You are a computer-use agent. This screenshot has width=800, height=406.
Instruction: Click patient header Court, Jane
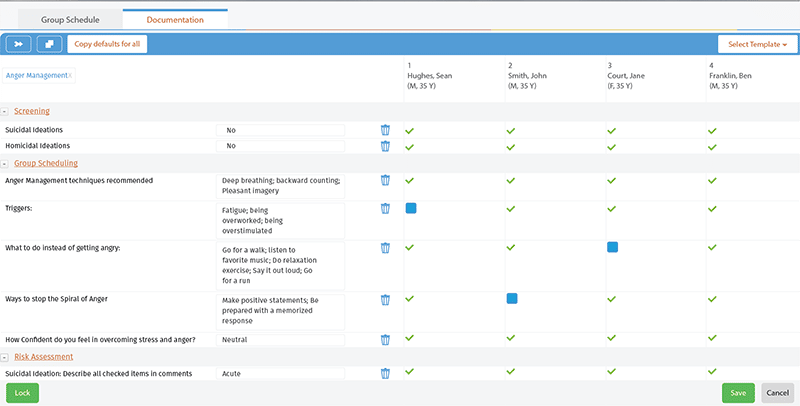pos(626,75)
